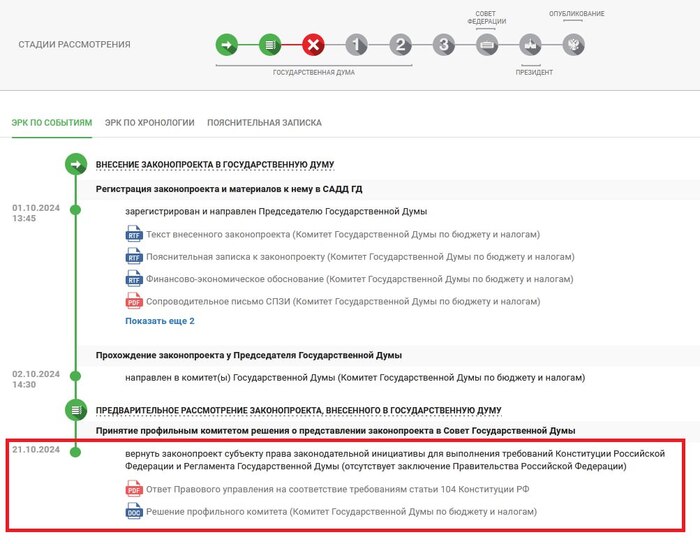Select the first reading stage circle
700x544 pixels.
point(357,45)
